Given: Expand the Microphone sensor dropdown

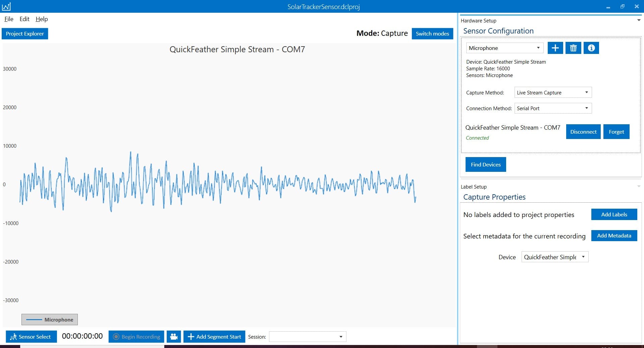Looking at the screenshot, I should coord(504,48).
